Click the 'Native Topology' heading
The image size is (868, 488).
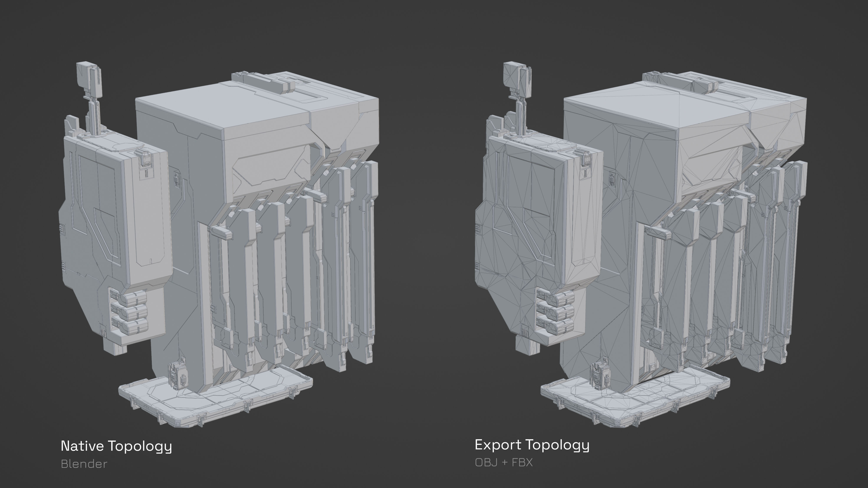pyautogui.click(x=116, y=446)
